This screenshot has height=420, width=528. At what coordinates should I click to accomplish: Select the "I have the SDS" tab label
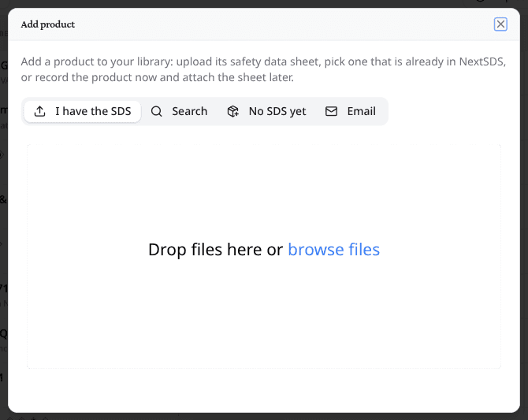pos(93,111)
